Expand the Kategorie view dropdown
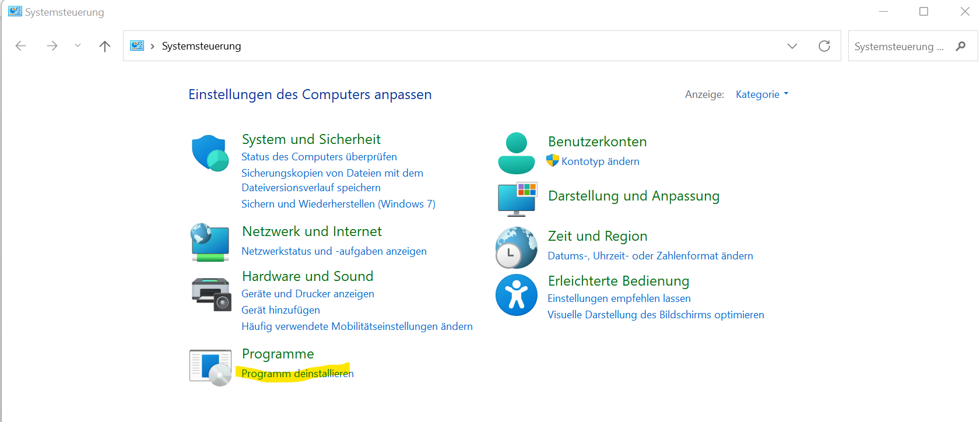980x422 pixels. [x=762, y=94]
